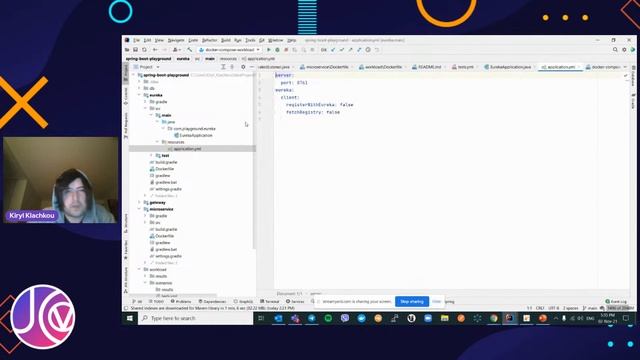Image resolution: width=640 pixels, height=360 pixels.
Task: Collapse the resources folder in eureka
Action: tap(158, 142)
